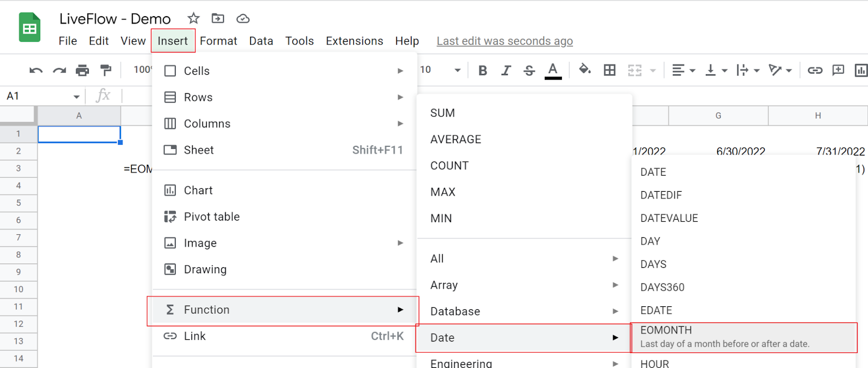Click the Google Sheets home logo
Viewport: 868px width, 368px height.
click(x=30, y=27)
